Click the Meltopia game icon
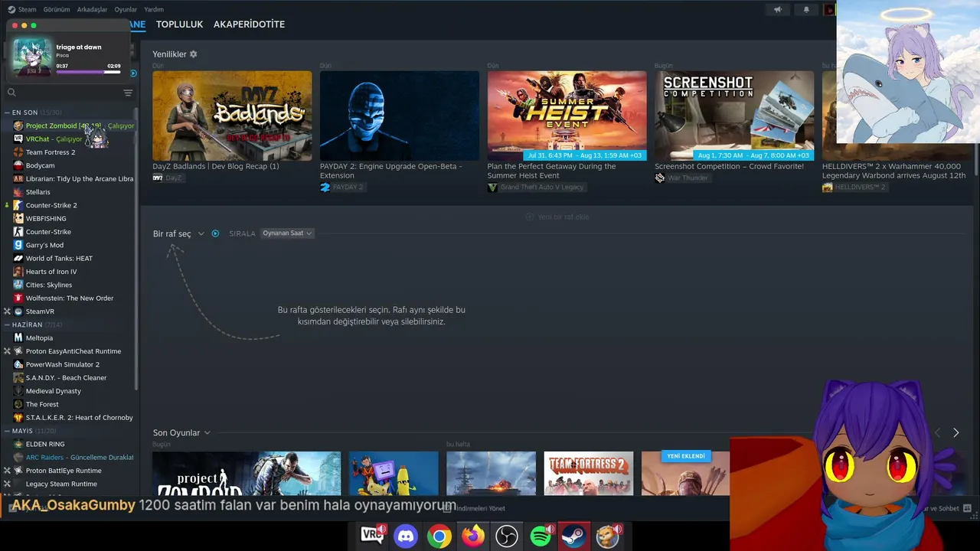 [x=18, y=337]
